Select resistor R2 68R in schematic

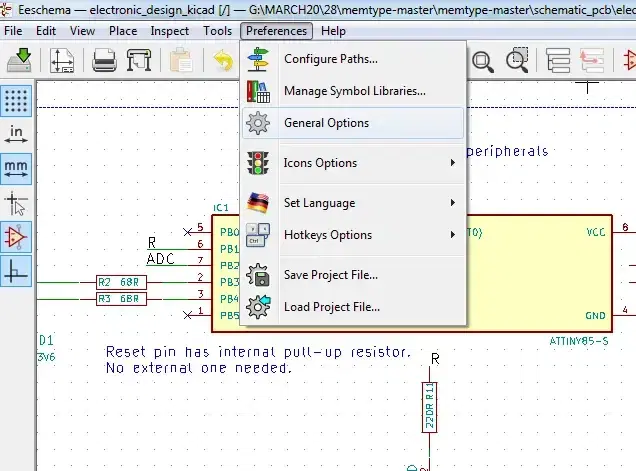(x=121, y=282)
